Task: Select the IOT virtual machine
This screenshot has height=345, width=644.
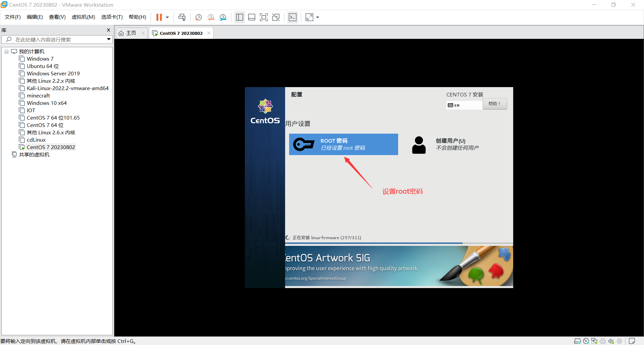Action: 31,111
